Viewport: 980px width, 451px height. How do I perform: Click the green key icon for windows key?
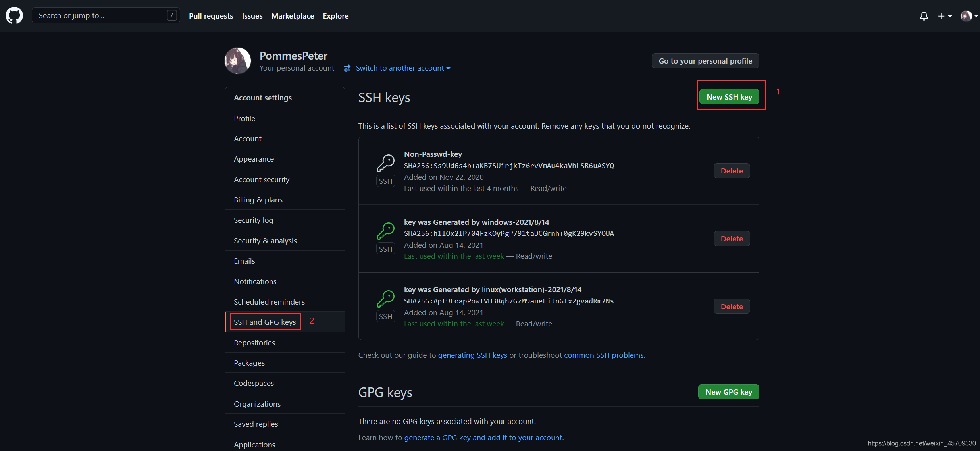click(x=385, y=231)
